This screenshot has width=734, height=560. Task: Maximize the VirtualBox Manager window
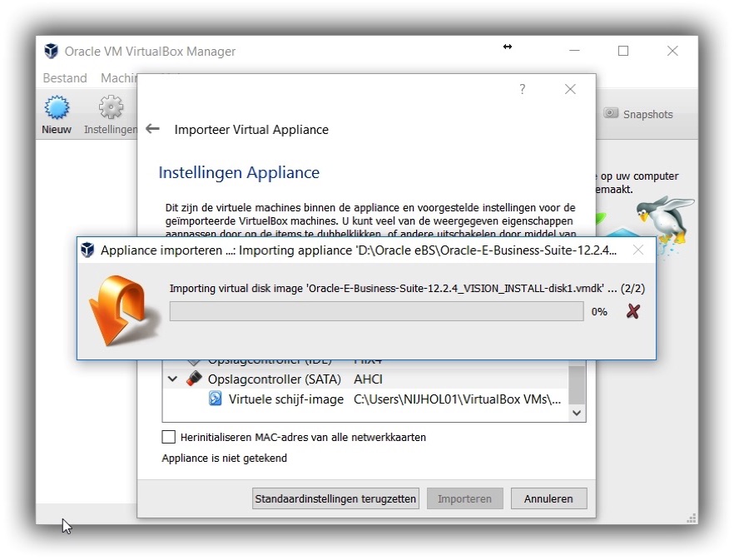[623, 51]
